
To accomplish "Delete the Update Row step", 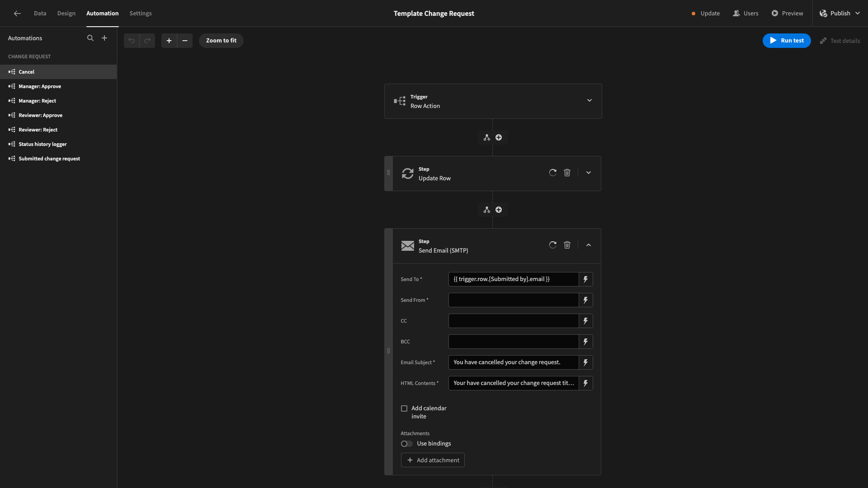I will coord(567,173).
